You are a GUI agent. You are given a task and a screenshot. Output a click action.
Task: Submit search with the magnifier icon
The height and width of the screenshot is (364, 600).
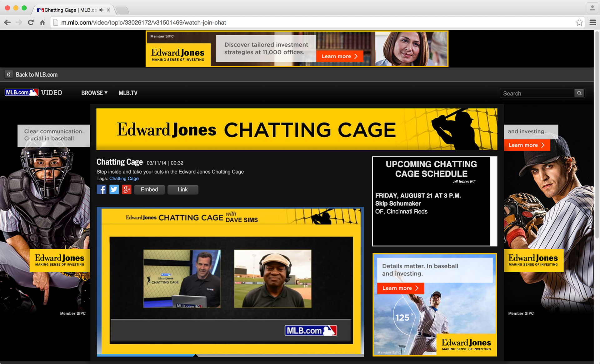(579, 93)
